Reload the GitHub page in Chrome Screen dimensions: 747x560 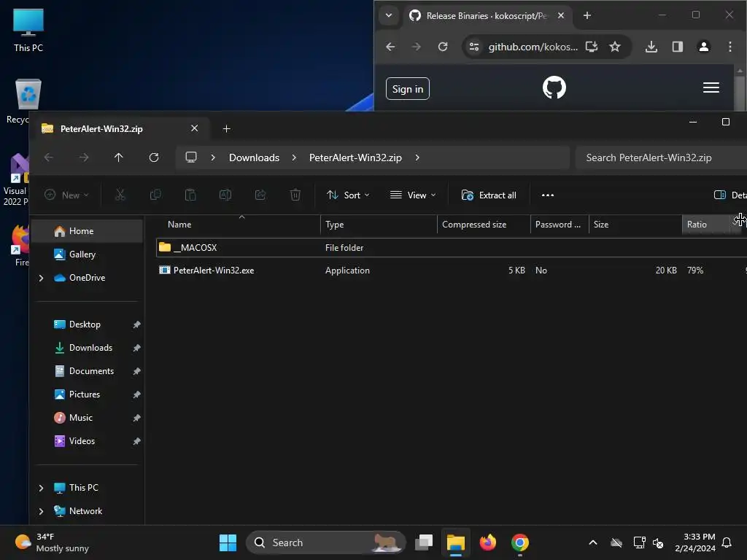point(443,47)
